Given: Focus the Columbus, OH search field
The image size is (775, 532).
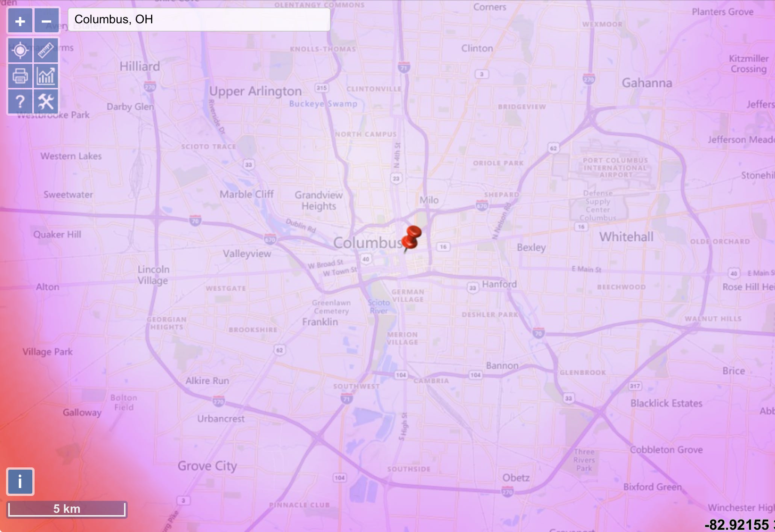Looking at the screenshot, I should pyautogui.click(x=199, y=20).
